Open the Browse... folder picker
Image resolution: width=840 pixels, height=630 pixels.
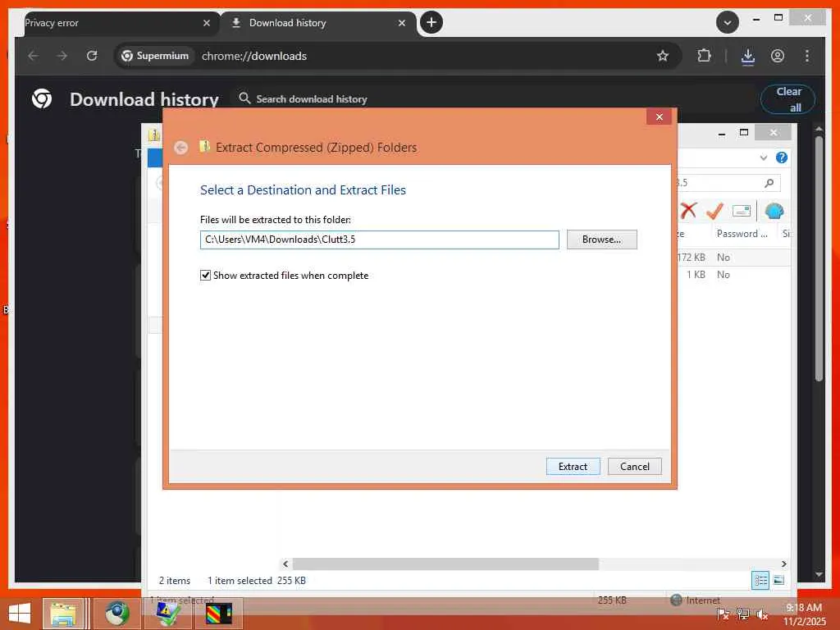tap(601, 240)
